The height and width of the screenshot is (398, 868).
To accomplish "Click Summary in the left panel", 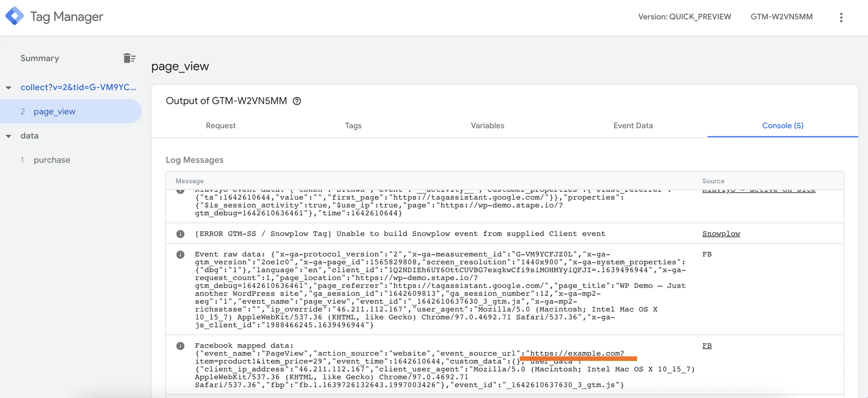I will click(40, 58).
